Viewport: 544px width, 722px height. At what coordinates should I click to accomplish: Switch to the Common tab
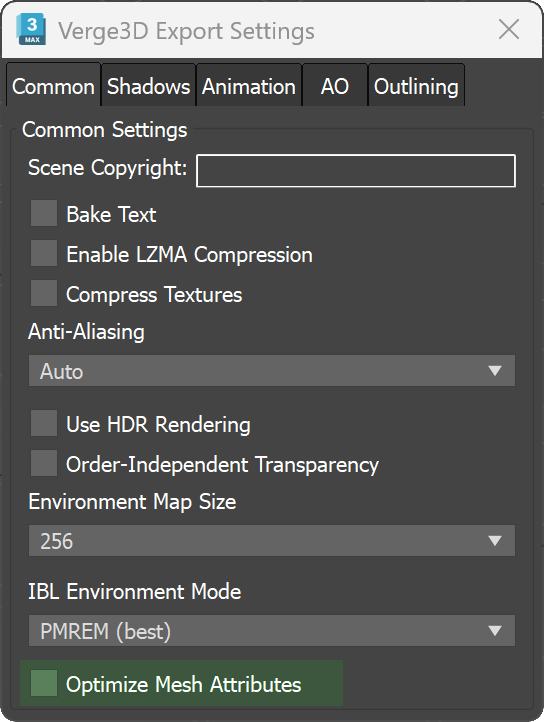pyautogui.click(x=53, y=86)
